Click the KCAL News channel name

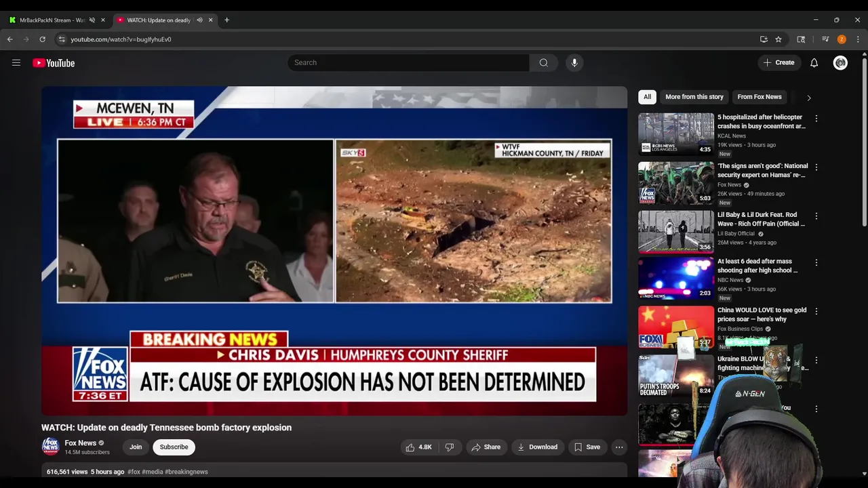(732, 136)
